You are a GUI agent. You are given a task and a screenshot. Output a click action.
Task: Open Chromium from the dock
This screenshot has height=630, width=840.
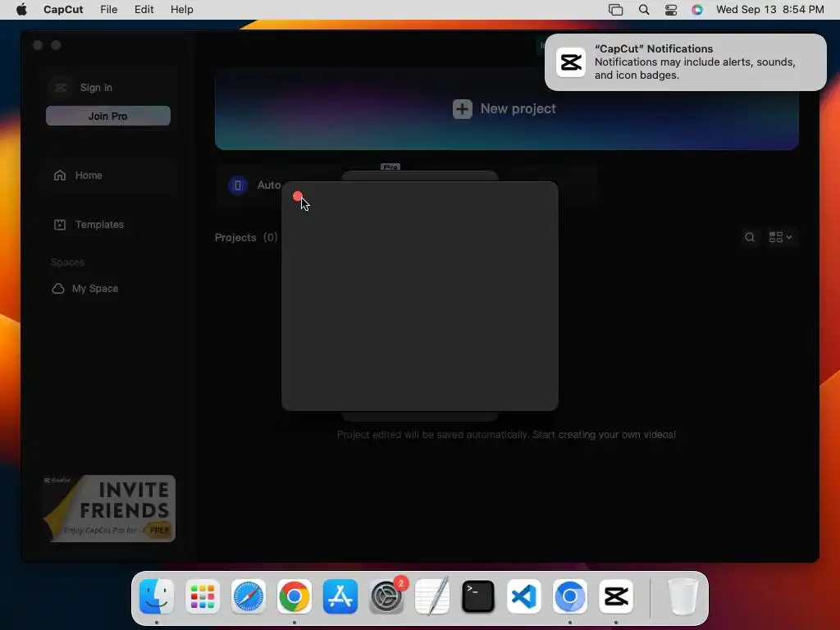click(570, 596)
